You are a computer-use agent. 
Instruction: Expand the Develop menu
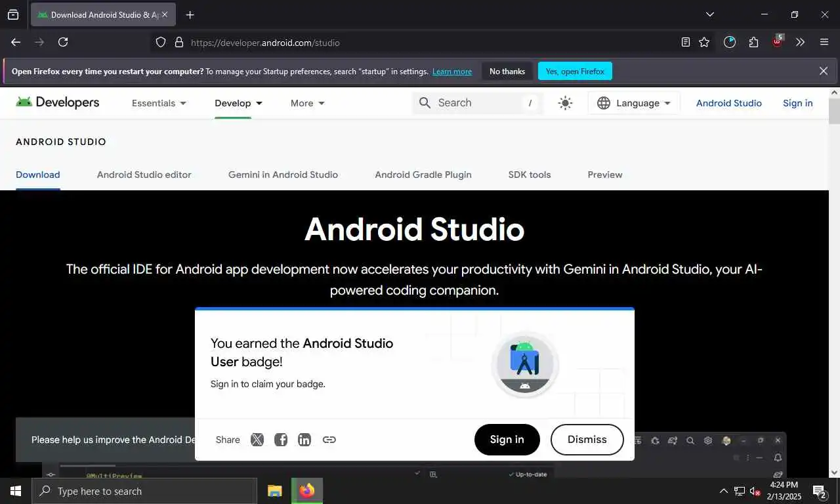pyautogui.click(x=239, y=103)
